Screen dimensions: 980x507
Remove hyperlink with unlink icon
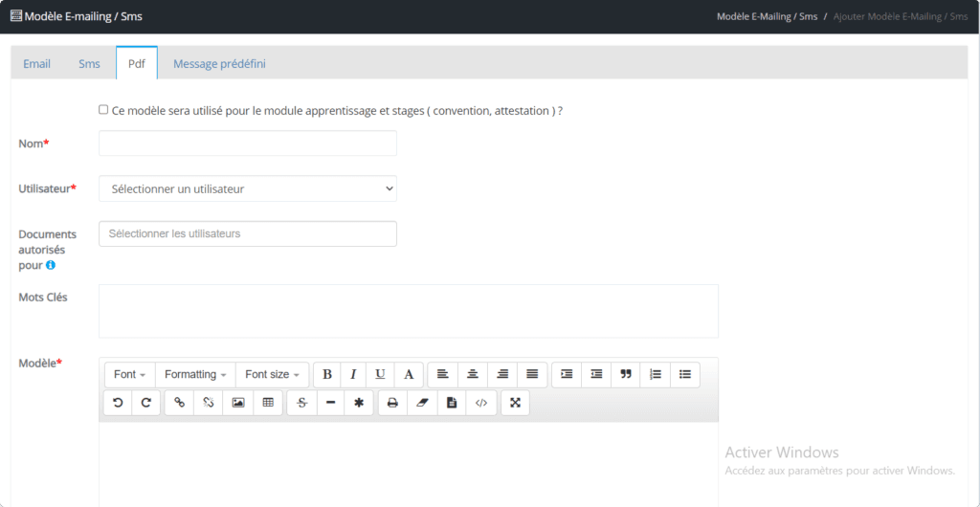click(x=209, y=404)
